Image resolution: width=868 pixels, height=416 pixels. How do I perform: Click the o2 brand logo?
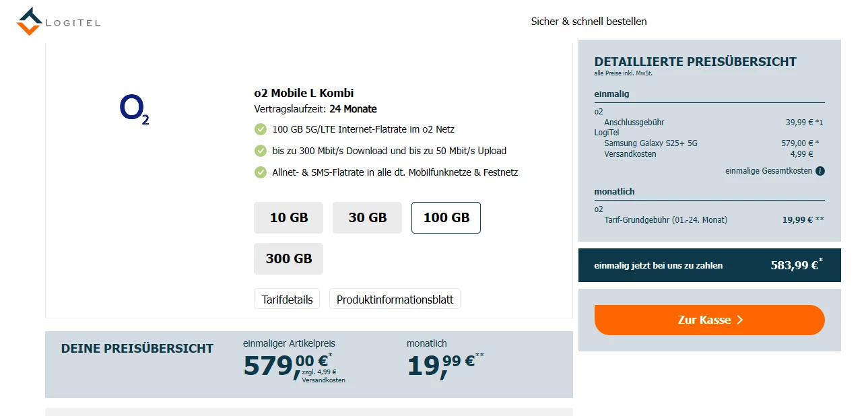(x=134, y=110)
